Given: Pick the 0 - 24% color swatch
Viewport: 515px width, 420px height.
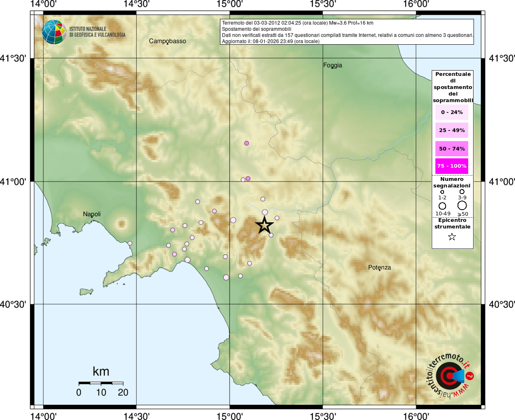Looking at the screenshot, I should [452, 112].
